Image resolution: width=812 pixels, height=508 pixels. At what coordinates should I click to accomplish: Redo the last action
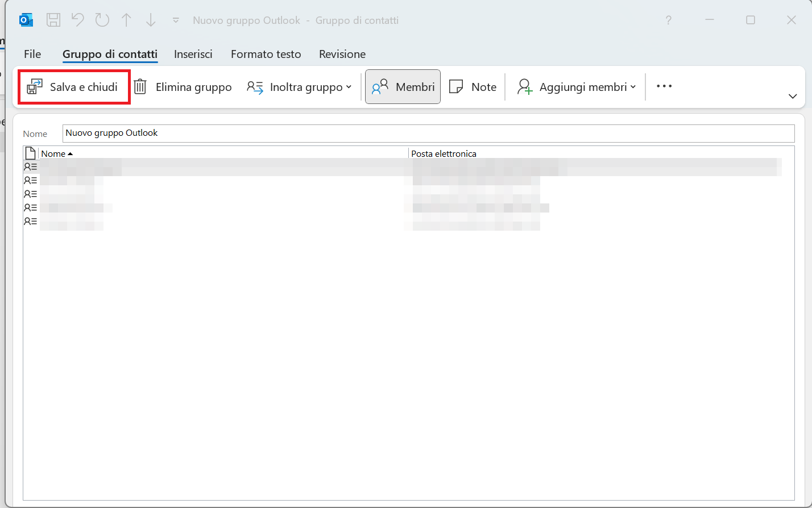pos(102,20)
